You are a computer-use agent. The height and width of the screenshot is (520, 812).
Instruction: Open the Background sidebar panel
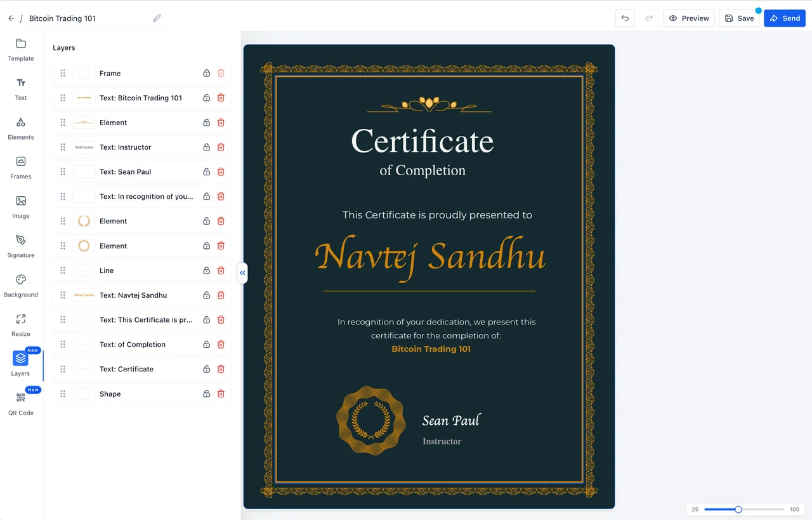[x=21, y=286]
